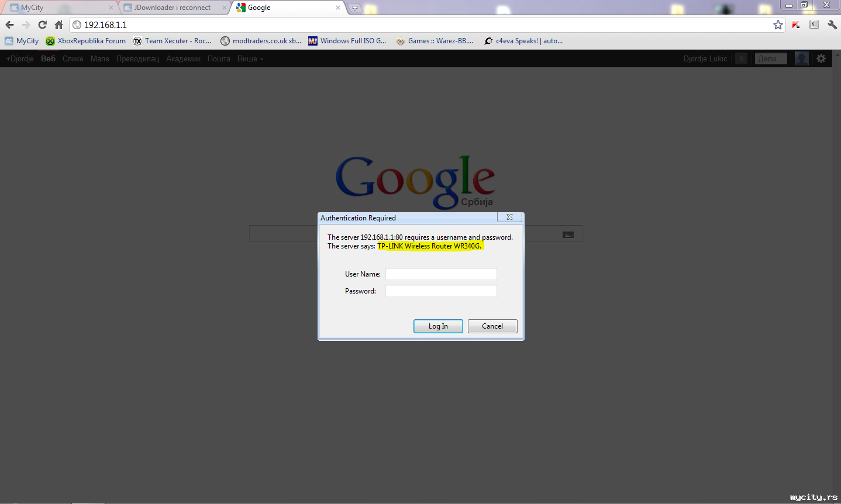Expand the Више dropdown in the Google bar
The width and height of the screenshot is (841, 504).
click(250, 58)
